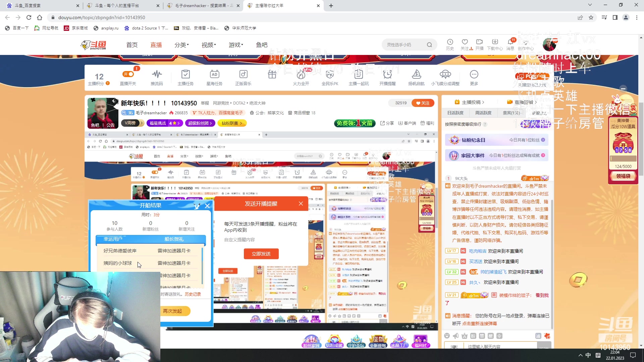Toggle the 令 command chat option
This screenshot has height=362, width=644.
coord(499,336)
